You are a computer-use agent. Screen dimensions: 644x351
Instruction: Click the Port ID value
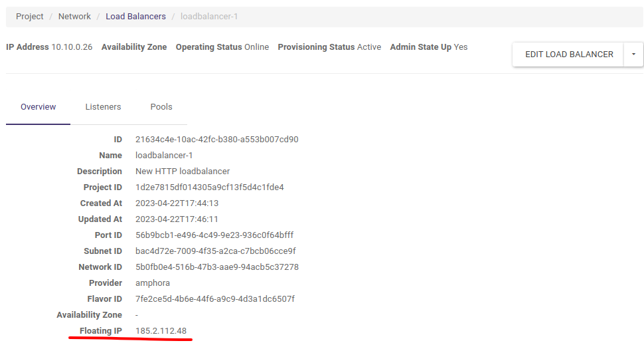point(214,235)
